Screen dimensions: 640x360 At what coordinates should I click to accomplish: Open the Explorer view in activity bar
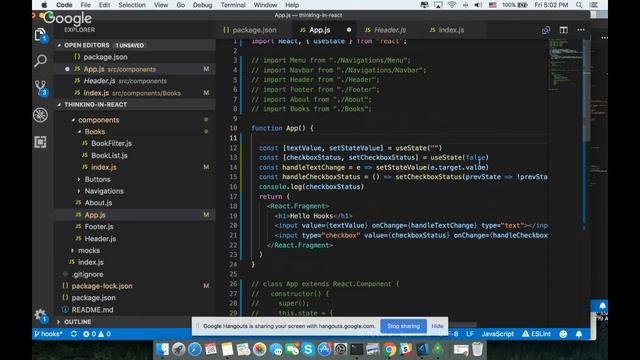(x=40, y=35)
